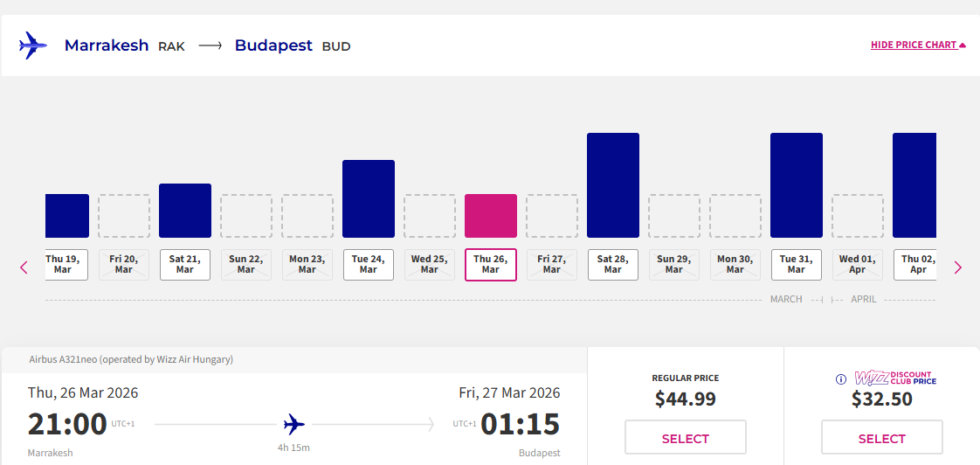Select the Discount Club $32.50 fare

point(882,438)
